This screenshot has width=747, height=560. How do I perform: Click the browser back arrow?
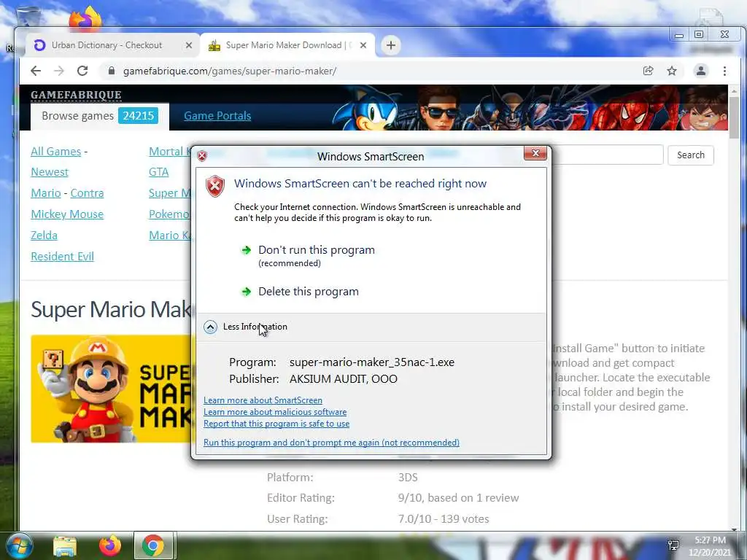[36, 71]
